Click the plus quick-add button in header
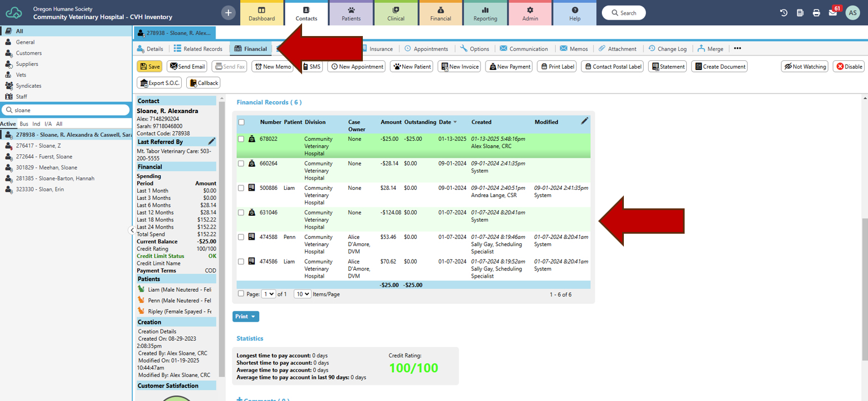The height and width of the screenshot is (401, 868). click(x=228, y=12)
